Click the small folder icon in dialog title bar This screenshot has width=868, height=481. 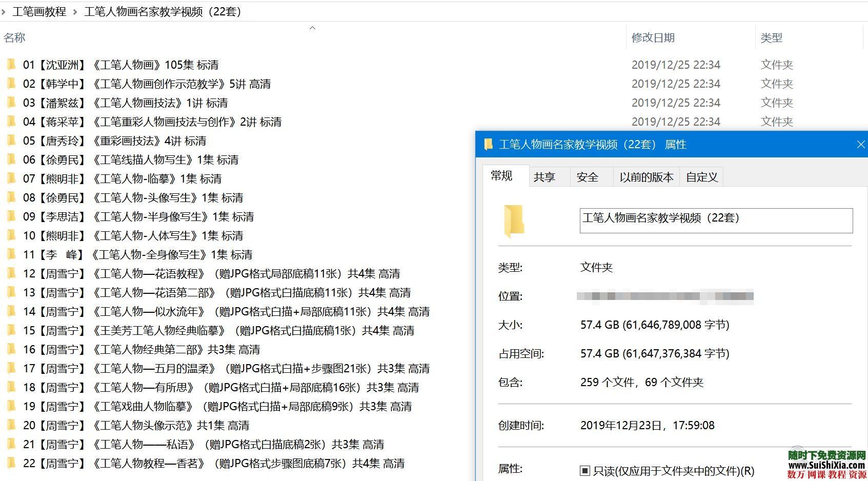[x=488, y=145]
